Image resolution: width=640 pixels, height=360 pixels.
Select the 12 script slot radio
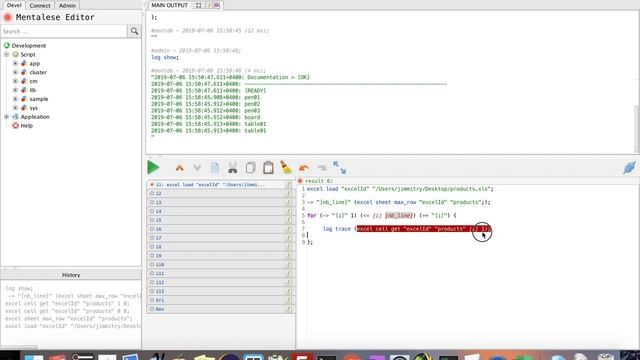(152, 193)
